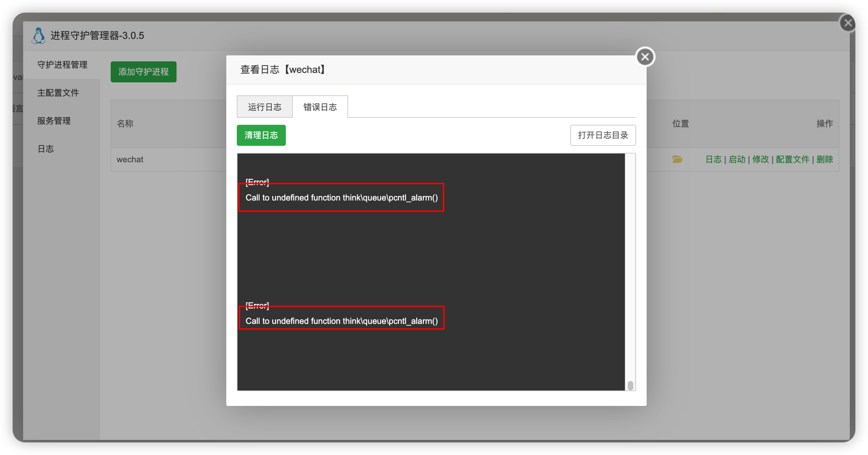Open 主配置文件 in the sidebar
Screen dimensions: 868x455
click(x=58, y=93)
